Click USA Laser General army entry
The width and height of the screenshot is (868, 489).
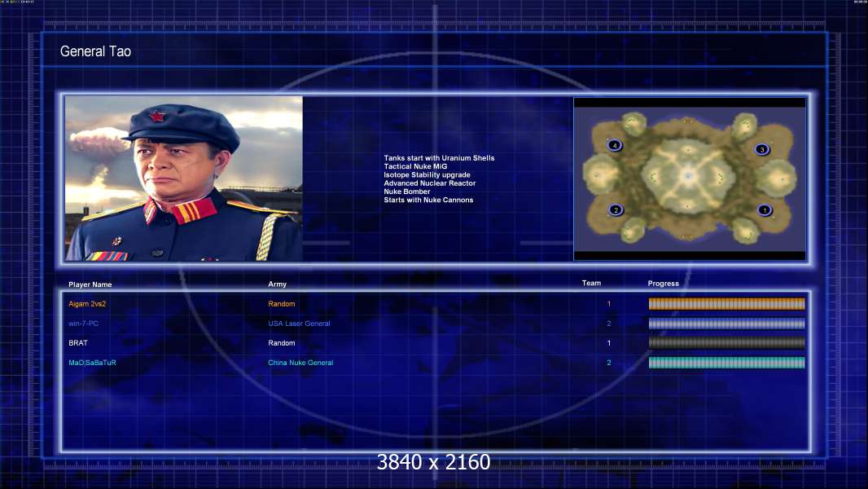point(299,324)
